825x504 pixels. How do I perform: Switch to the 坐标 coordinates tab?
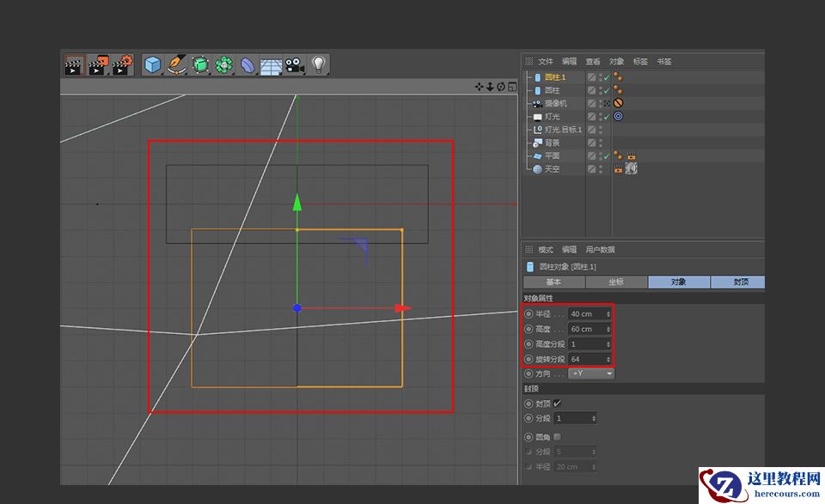[x=616, y=281]
